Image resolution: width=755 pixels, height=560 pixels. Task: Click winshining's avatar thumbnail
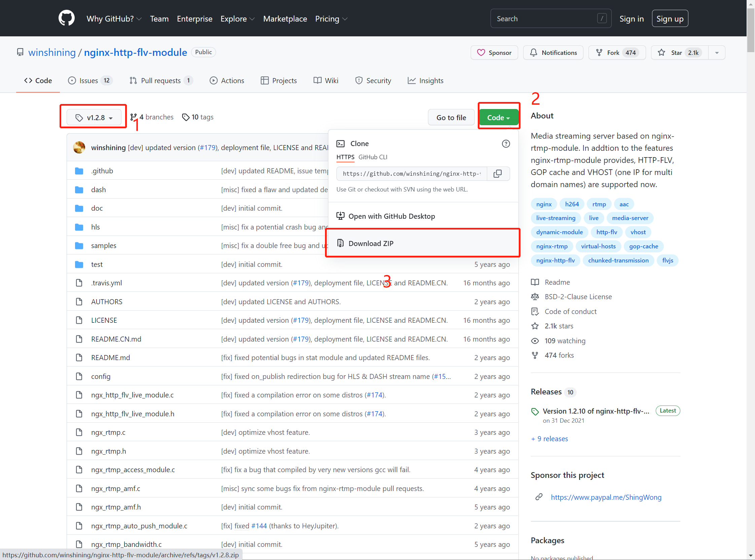coord(79,147)
